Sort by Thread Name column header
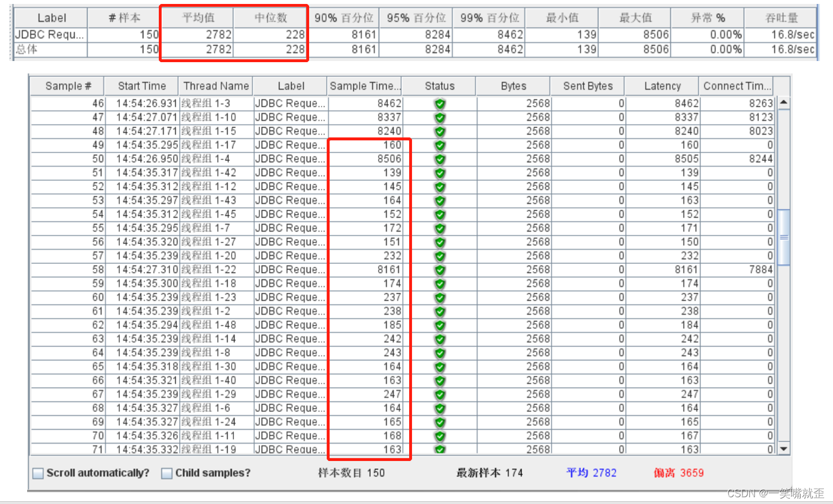 pos(216,86)
